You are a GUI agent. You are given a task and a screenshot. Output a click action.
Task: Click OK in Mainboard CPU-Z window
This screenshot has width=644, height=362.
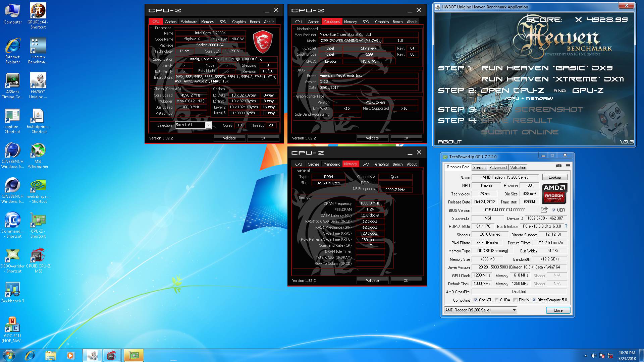[x=406, y=138]
